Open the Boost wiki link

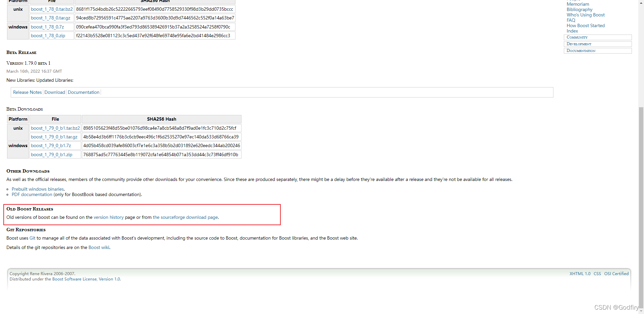(x=99, y=247)
